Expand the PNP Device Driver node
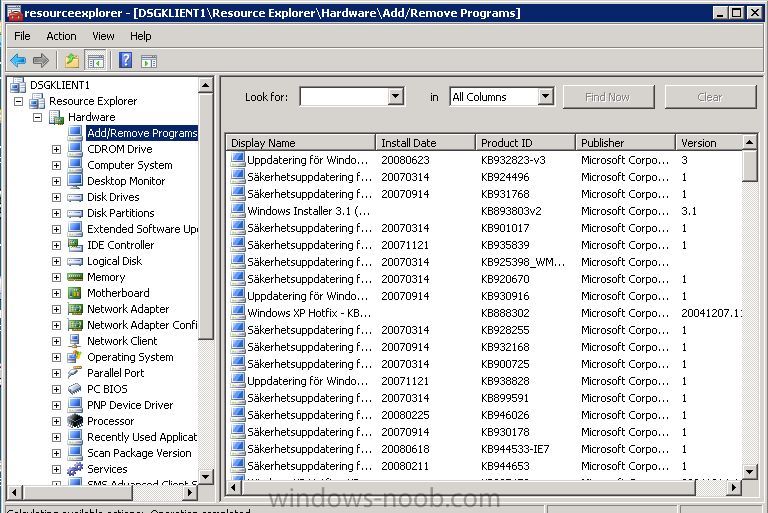This screenshot has height=513, width=768. [x=56, y=406]
